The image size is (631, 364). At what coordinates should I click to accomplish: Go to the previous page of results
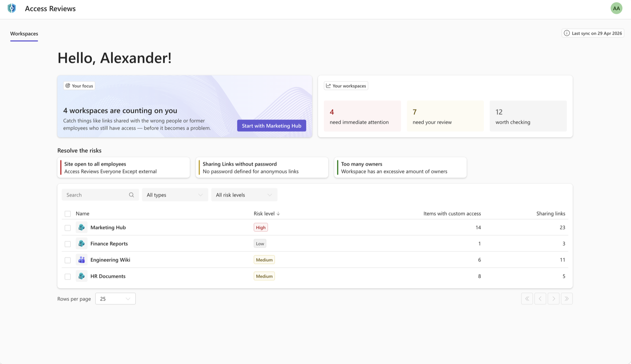click(540, 299)
